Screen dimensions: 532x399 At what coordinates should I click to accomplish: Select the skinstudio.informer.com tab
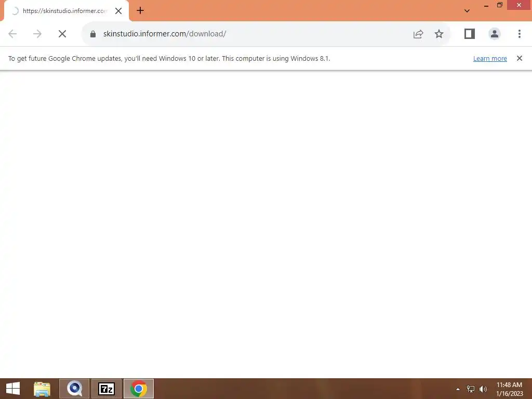click(64, 11)
